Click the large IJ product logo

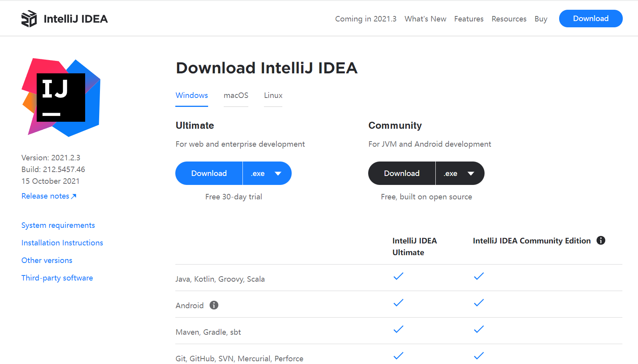pyautogui.click(x=61, y=98)
